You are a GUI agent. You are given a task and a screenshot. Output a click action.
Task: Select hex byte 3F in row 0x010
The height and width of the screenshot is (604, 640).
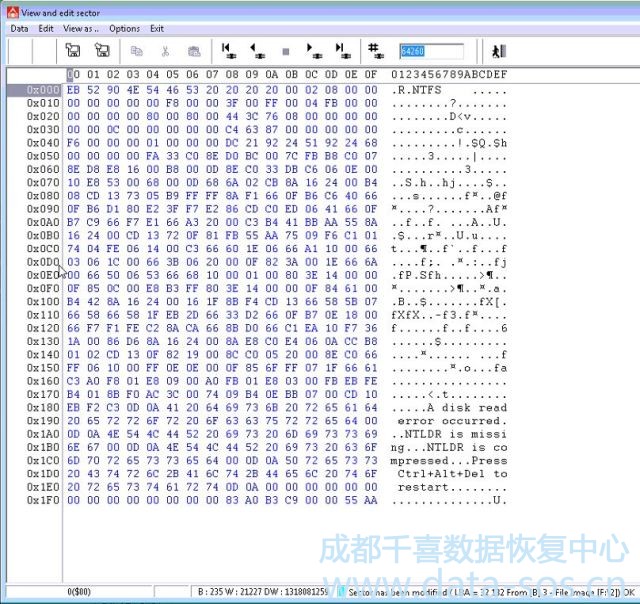point(232,103)
